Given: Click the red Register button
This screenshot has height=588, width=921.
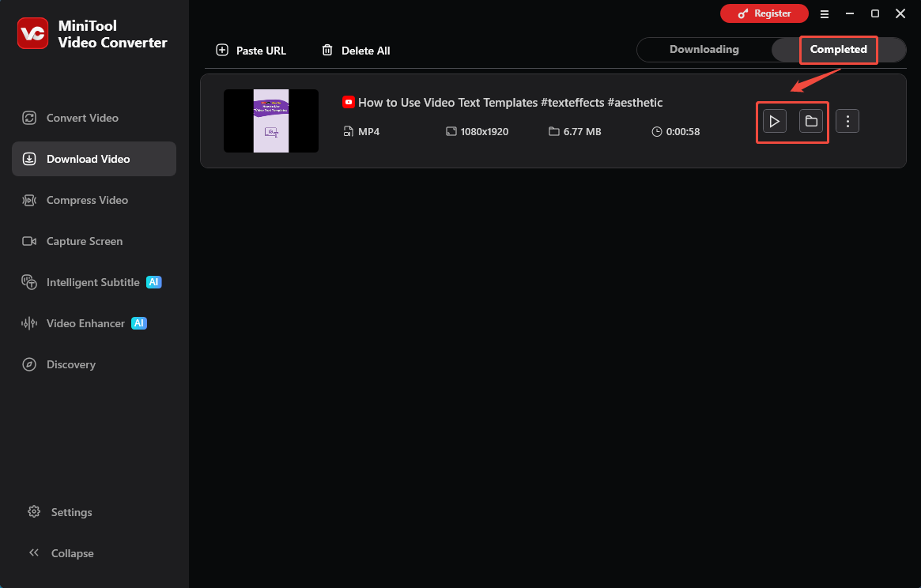Looking at the screenshot, I should 764,13.
